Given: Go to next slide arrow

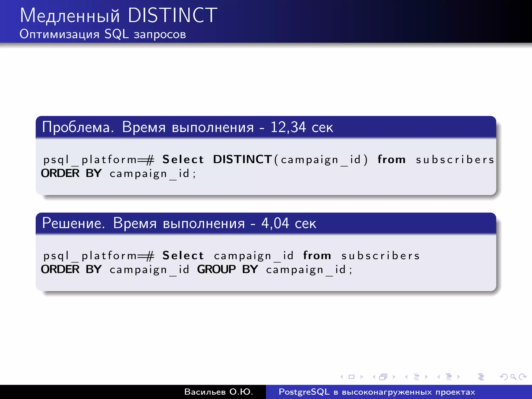Looking at the screenshot, I should pos(362,377).
